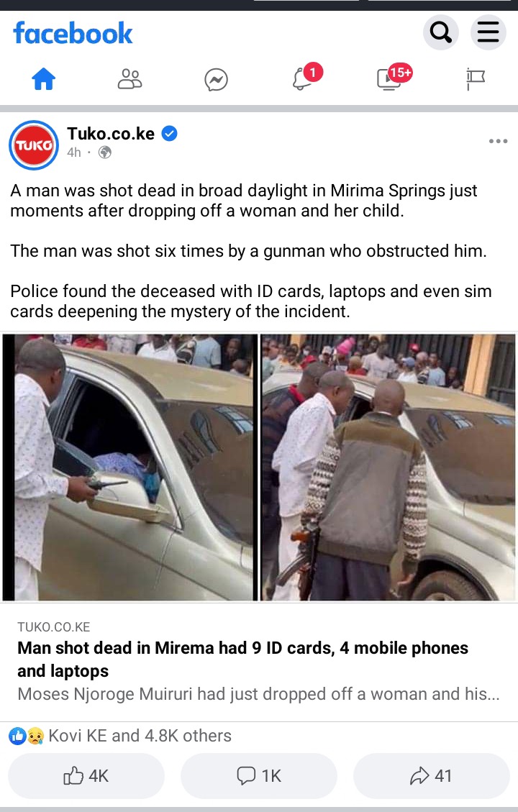Open Watch videos icon with 15+ badge
This screenshot has width=518, height=812.
coord(394,78)
